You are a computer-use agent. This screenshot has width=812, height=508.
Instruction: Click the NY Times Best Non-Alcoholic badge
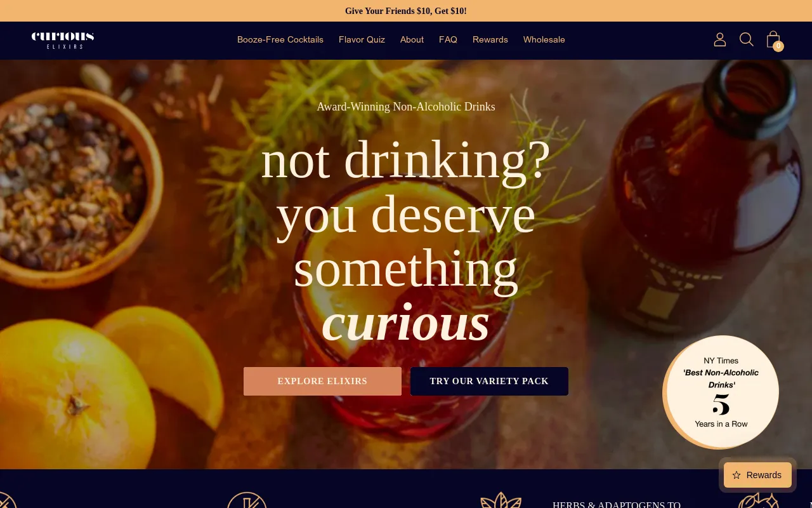(x=721, y=392)
